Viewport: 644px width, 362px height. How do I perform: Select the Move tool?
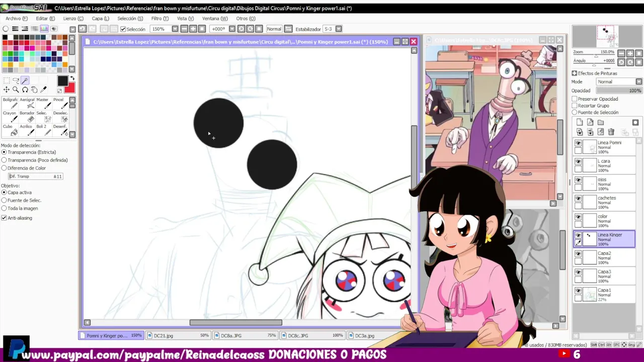7,89
